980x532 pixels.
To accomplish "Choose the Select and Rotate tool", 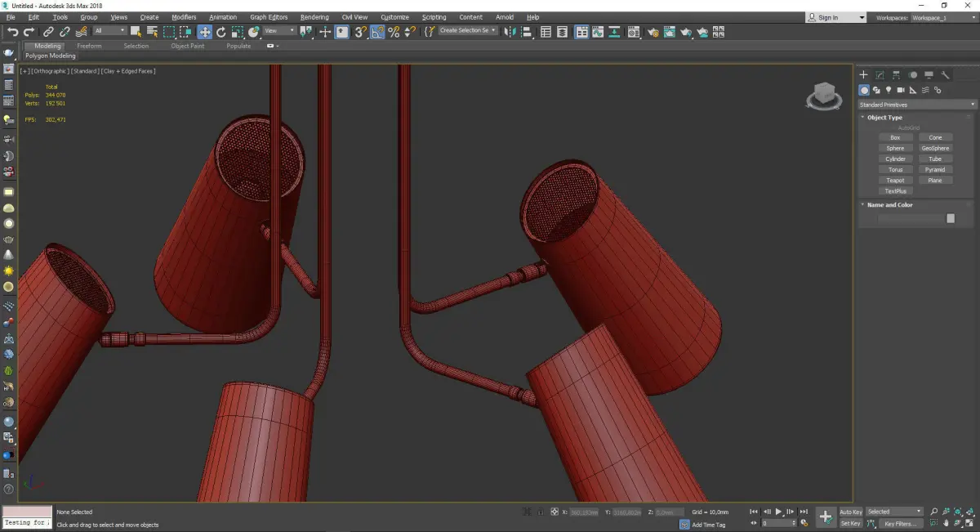I will (220, 32).
